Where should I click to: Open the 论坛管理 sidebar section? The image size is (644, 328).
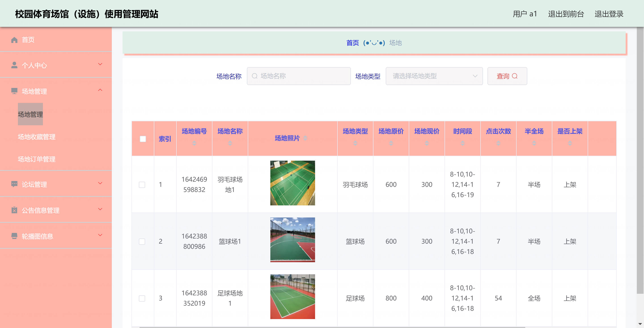(56, 184)
